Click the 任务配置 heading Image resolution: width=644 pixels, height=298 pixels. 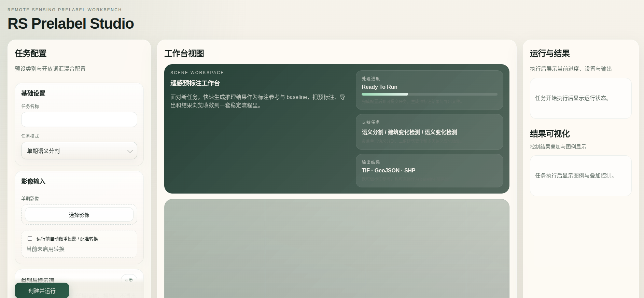point(30,53)
